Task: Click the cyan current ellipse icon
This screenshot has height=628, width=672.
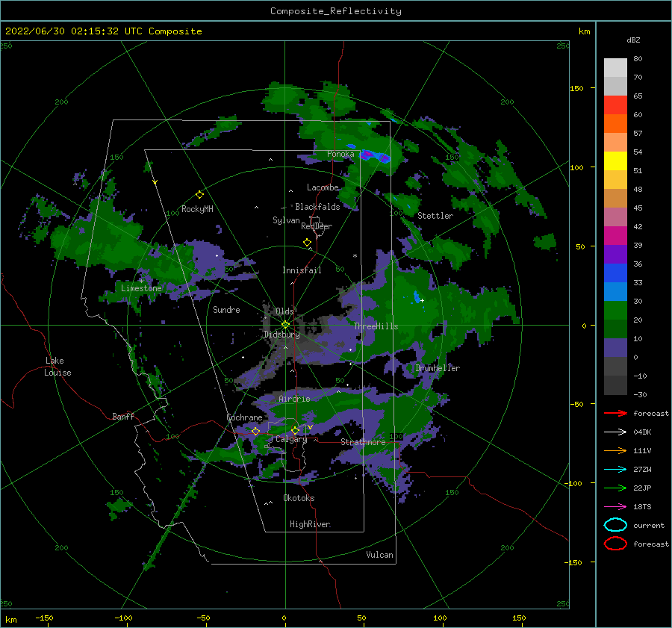Action: coord(615,525)
